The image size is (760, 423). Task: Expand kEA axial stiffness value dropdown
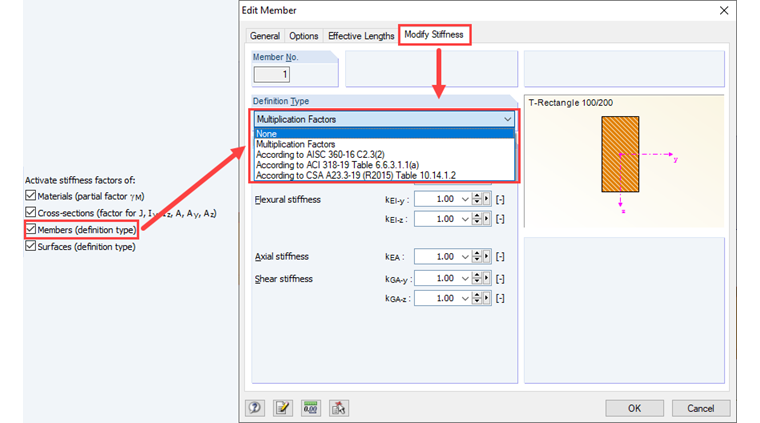[x=465, y=256]
